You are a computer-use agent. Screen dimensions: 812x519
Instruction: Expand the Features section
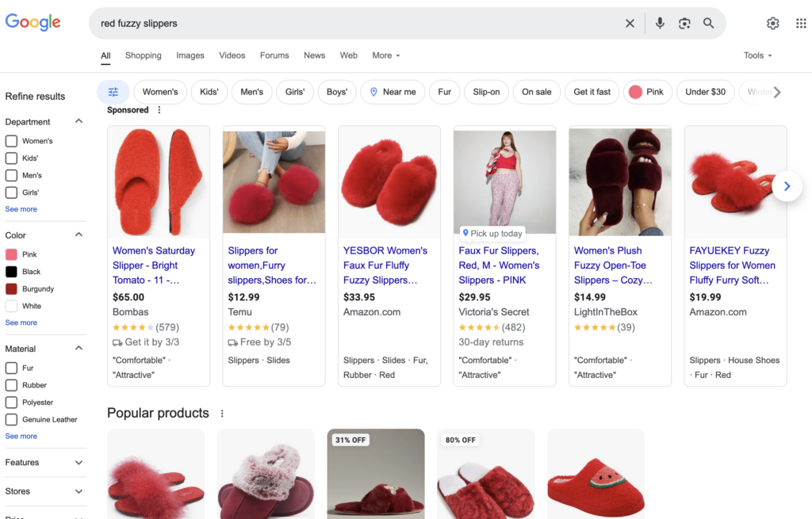79,463
